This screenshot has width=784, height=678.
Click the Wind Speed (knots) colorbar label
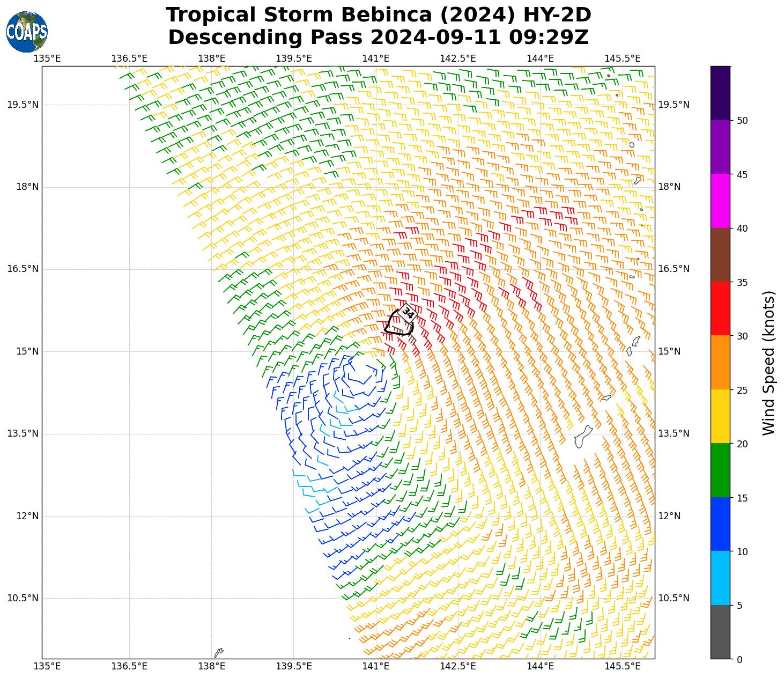[768, 363]
